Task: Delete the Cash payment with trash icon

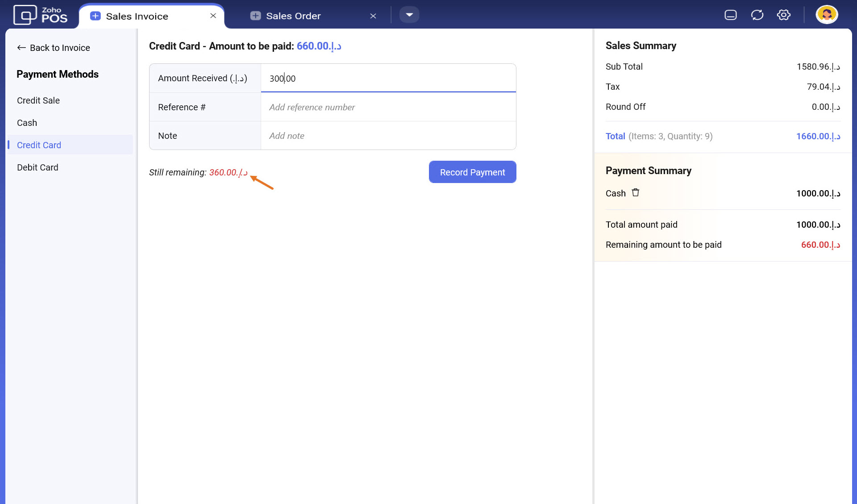Action: tap(636, 193)
